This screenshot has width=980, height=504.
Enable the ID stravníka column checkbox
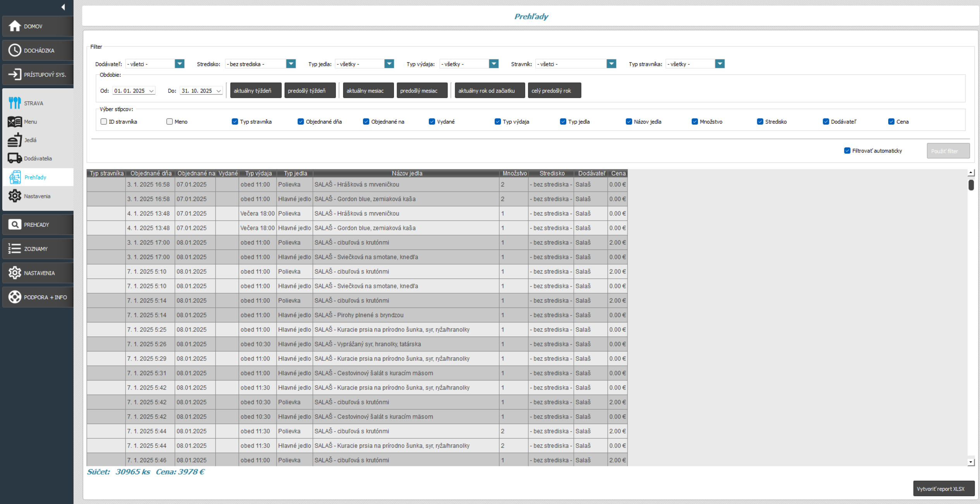pyautogui.click(x=104, y=122)
